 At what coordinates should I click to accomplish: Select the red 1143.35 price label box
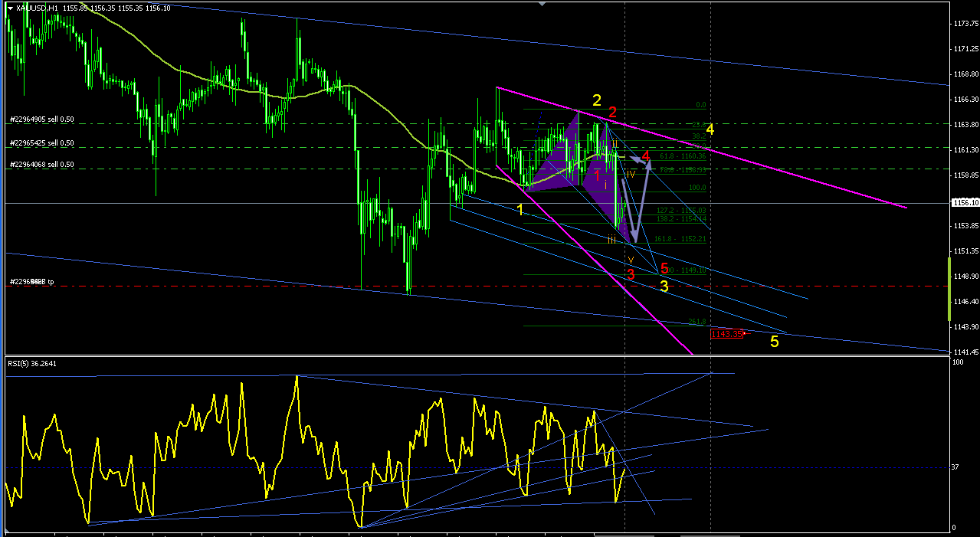coord(726,334)
